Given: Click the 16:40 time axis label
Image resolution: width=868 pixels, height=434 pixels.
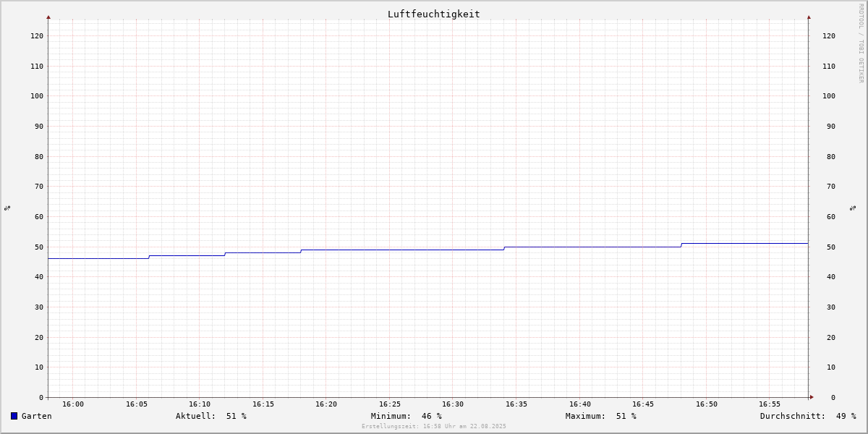Looking at the screenshot, I should pyautogui.click(x=580, y=404).
